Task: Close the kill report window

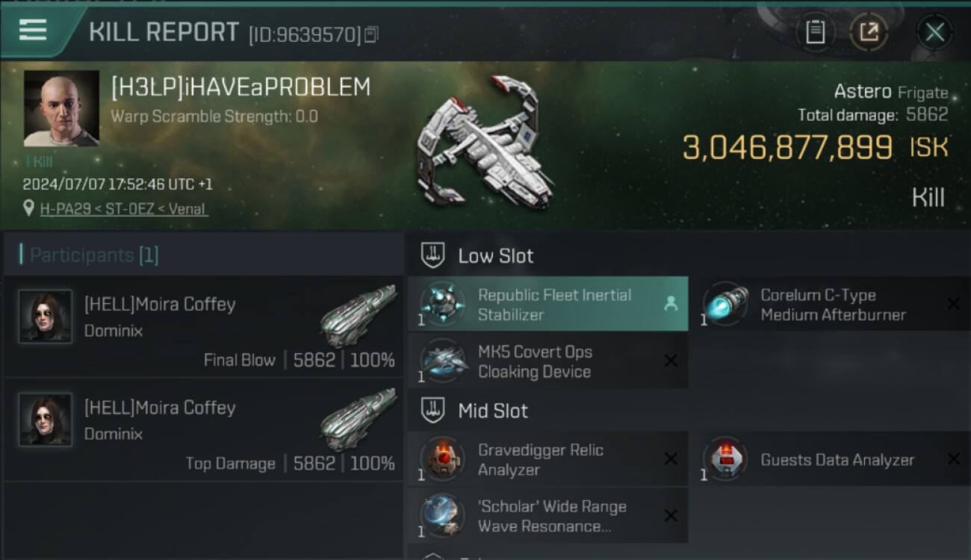Action: click(934, 31)
